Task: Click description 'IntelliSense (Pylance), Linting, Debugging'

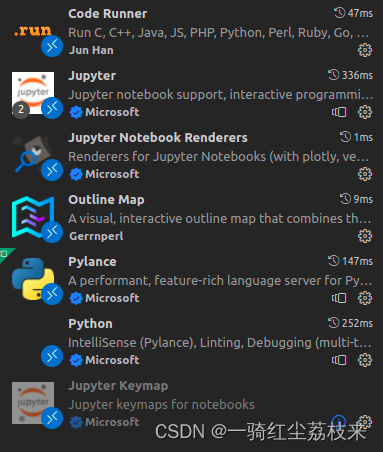Action: coord(220,343)
